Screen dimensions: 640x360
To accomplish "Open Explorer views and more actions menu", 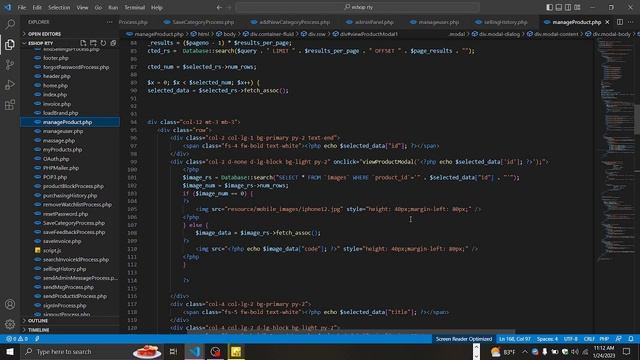I will pyautogui.click(x=109, y=22).
